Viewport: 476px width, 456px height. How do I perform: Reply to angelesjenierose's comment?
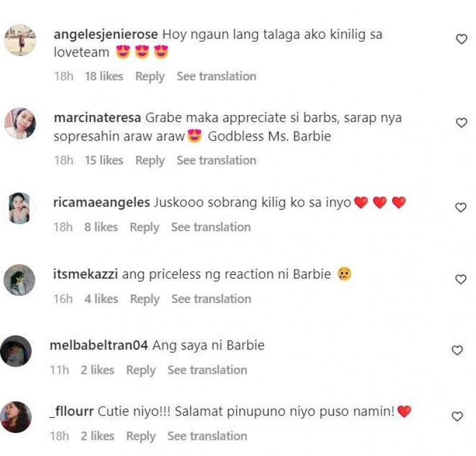[150, 76]
